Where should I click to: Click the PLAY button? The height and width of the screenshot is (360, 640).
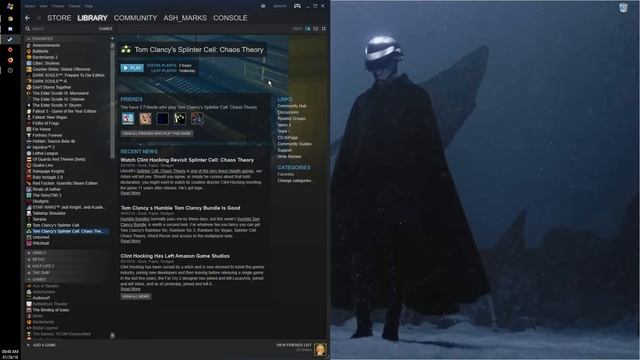(x=132, y=68)
